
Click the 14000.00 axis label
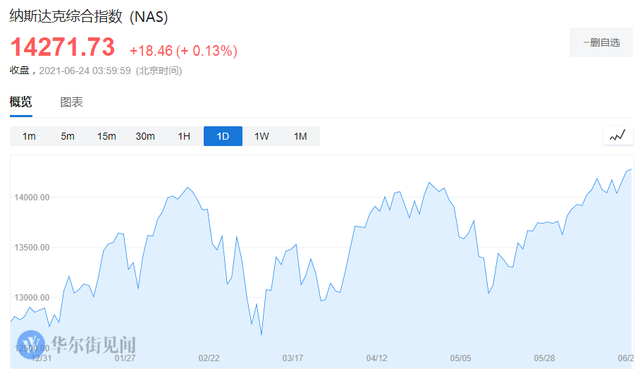pos(32,197)
